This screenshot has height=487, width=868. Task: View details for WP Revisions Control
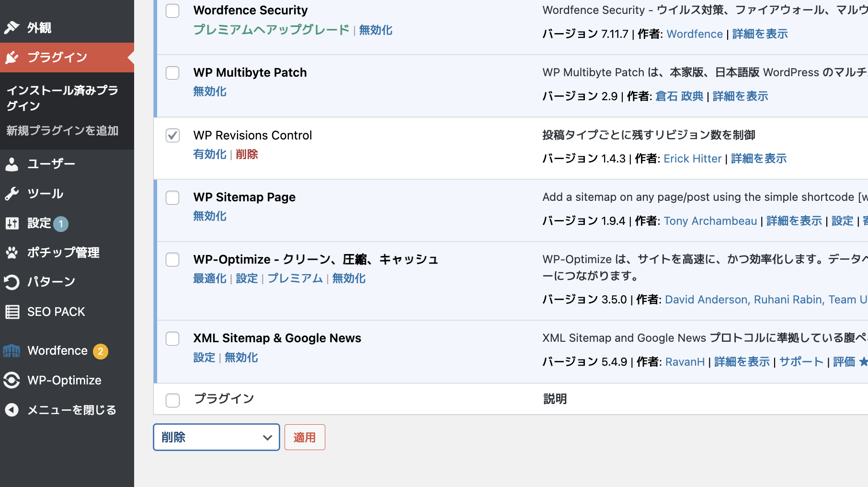[x=759, y=159]
